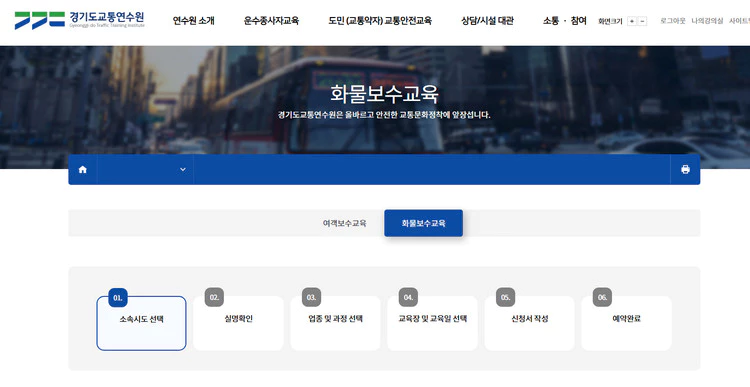
Task: Select step 06 예약완료
Action: pos(627,323)
